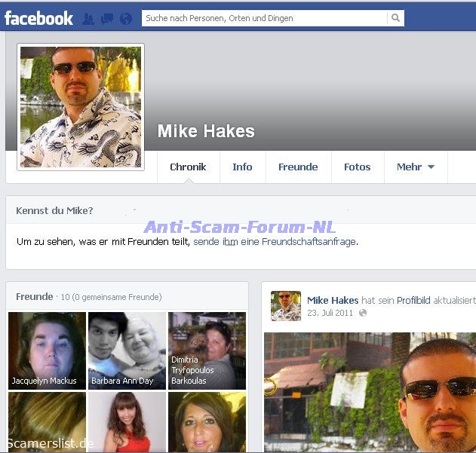This screenshot has height=453, width=476.
Task: Open the 23. Juli 2011 timestamp
Action: click(330, 313)
